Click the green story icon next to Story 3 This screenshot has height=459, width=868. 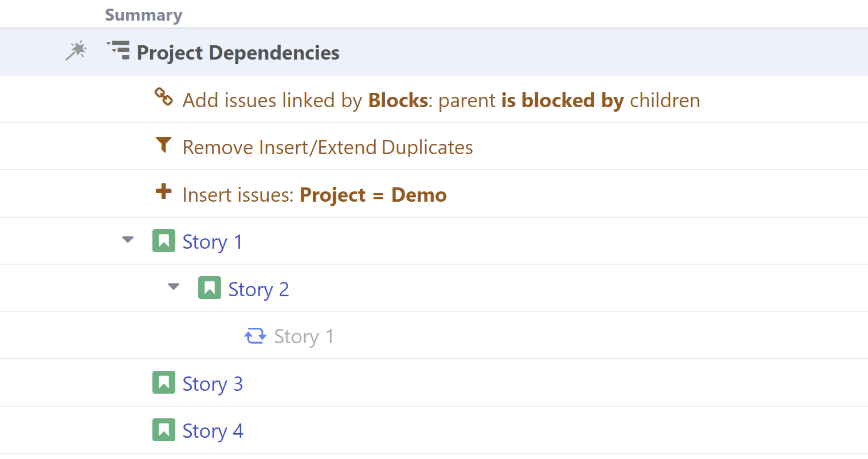[x=164, y=382]
